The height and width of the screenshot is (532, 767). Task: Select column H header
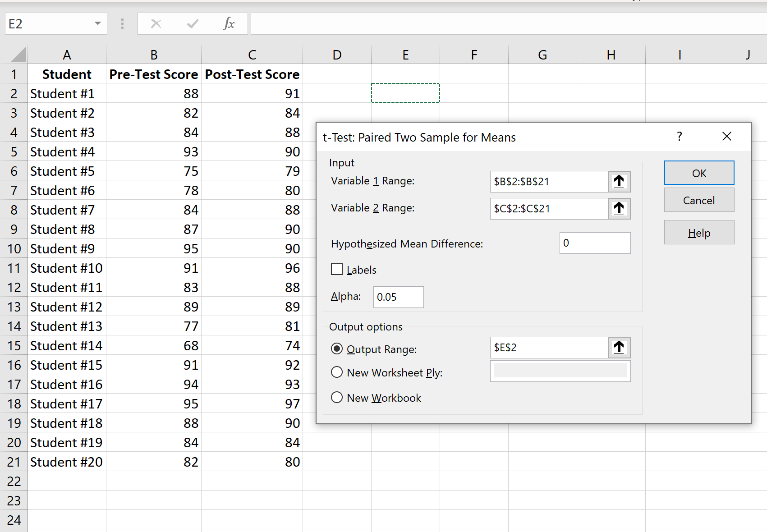click(611, 55)
